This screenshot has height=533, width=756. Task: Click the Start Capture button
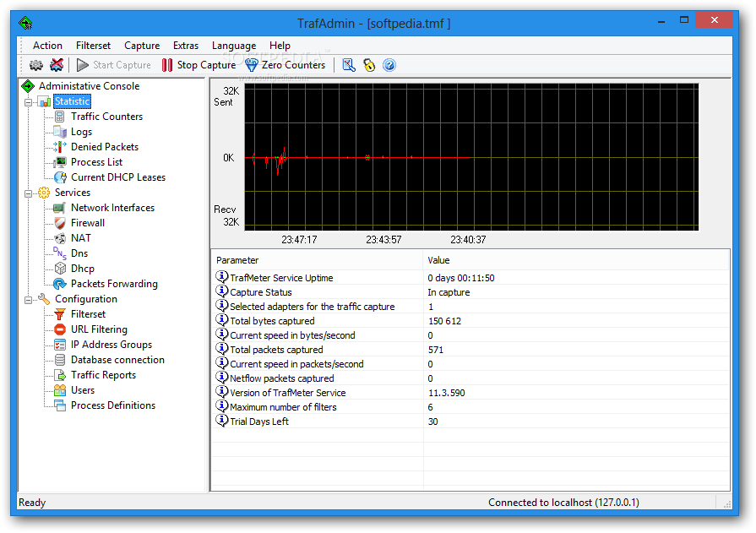[x=114, y=65]
